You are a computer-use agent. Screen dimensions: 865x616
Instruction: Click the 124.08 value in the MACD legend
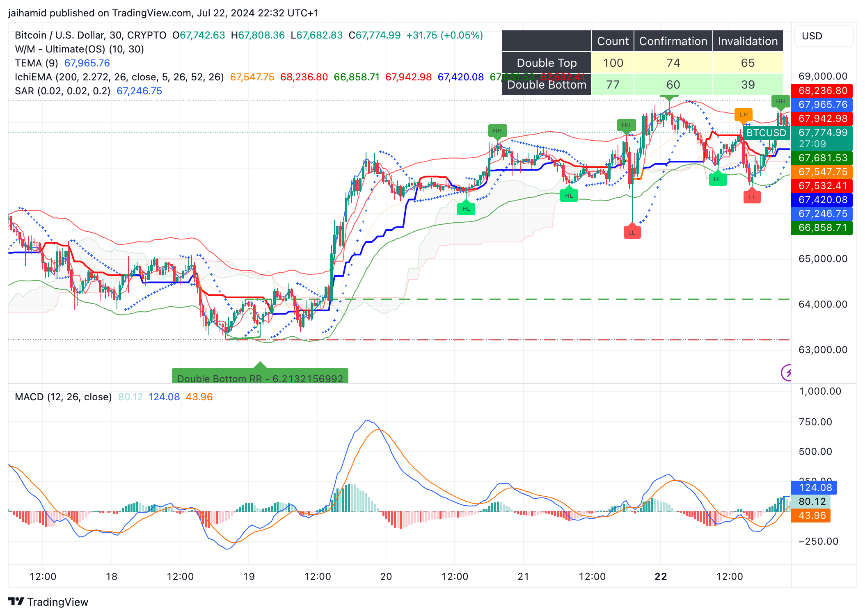tap(164, 397)
